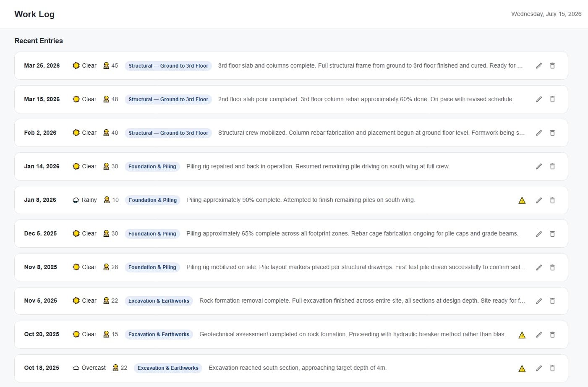The image size is (588, 387).
Task: Click warning icon on Jan 8, 2026 entry
Action: [522, 200]
